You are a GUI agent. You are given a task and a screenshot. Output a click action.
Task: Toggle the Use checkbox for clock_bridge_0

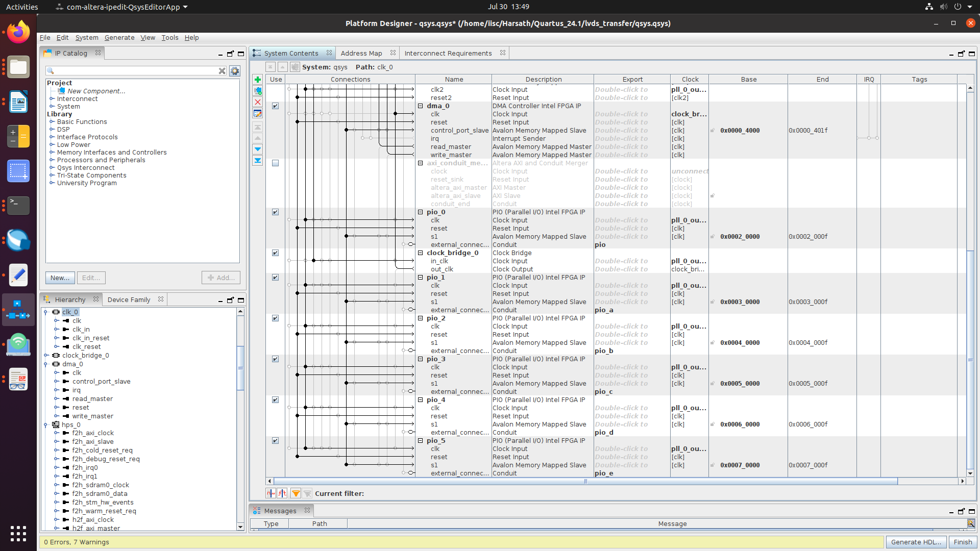(x=275, y=253)
